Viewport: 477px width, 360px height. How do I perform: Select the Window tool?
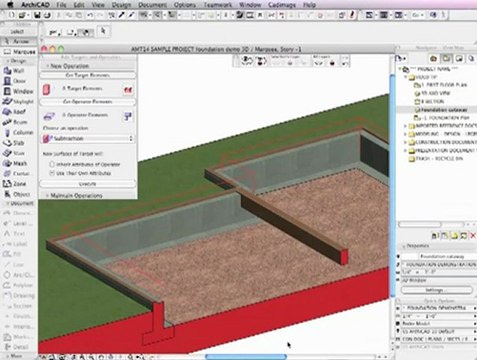(x=18, y=91)
